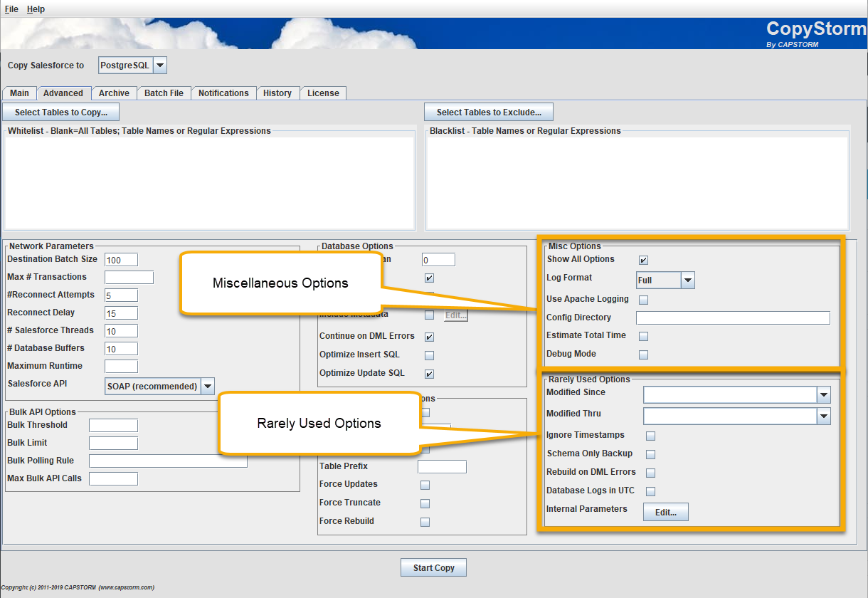Click Select Tables to Exclude button
This screenshot has height=598, width=868.
pos(489,112)
